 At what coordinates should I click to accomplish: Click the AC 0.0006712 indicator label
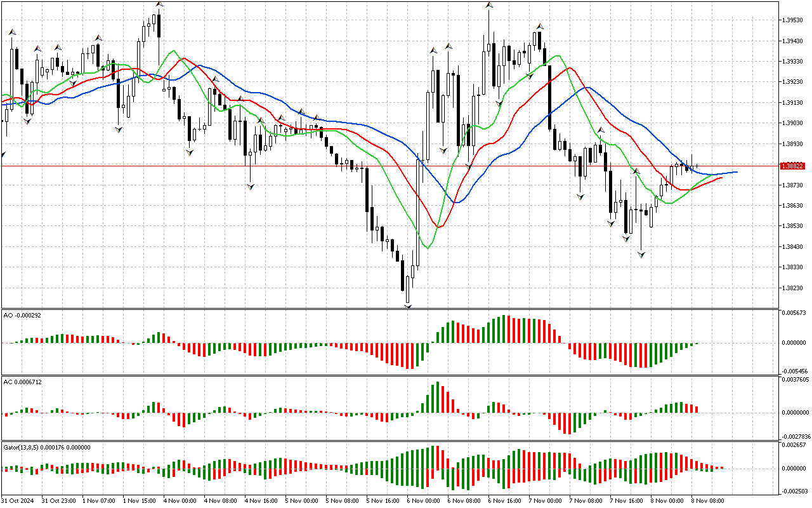(23, 382)
